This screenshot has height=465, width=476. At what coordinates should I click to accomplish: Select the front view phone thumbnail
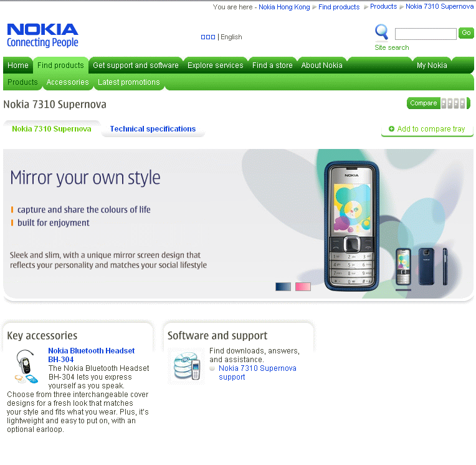pyautogui.click(x=403, y=267)
